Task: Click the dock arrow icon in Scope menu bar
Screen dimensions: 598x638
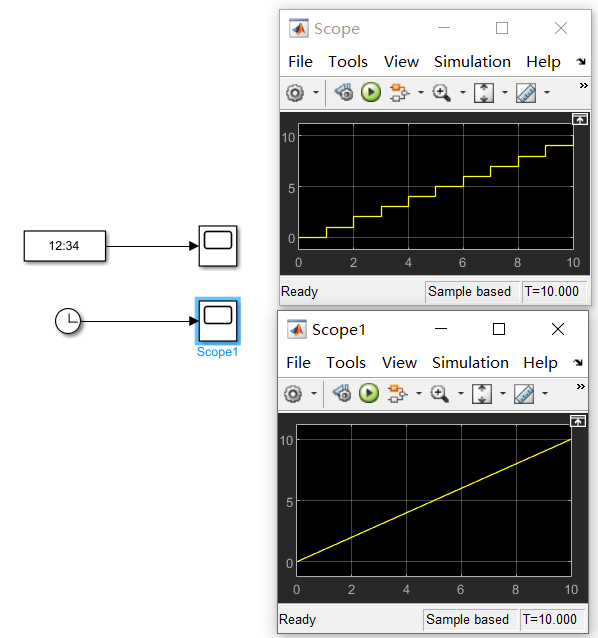Action: [x=581, y=62]
